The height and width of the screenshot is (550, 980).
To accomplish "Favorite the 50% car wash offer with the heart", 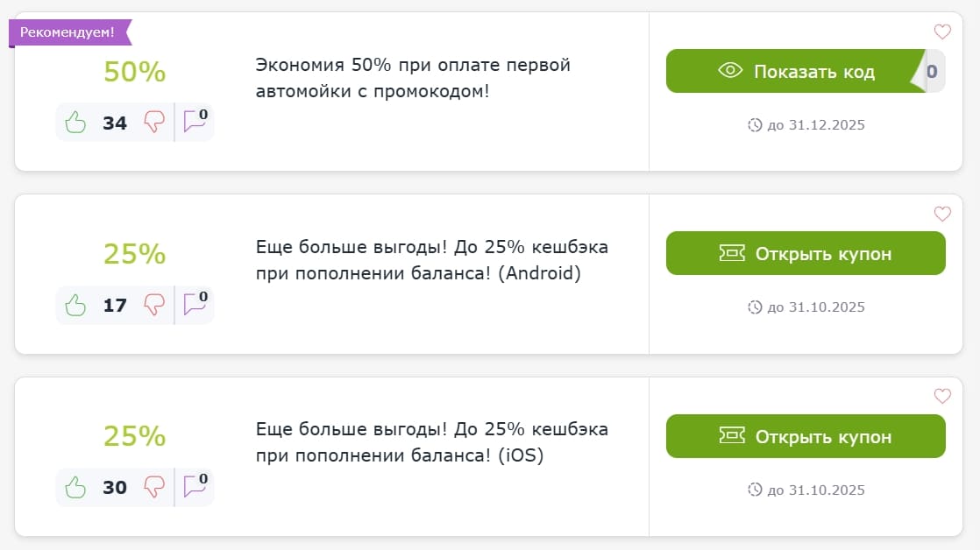I will (x=942, y=32).
